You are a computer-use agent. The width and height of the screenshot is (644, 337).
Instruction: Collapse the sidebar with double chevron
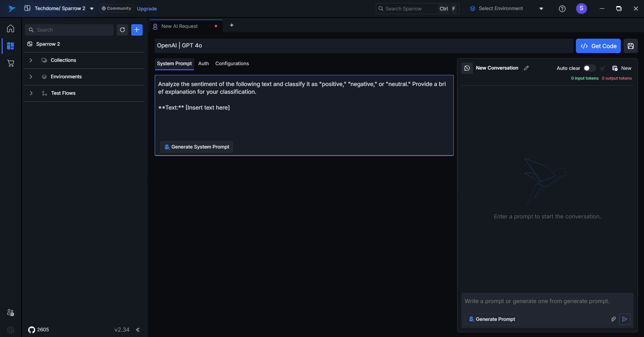138,330
